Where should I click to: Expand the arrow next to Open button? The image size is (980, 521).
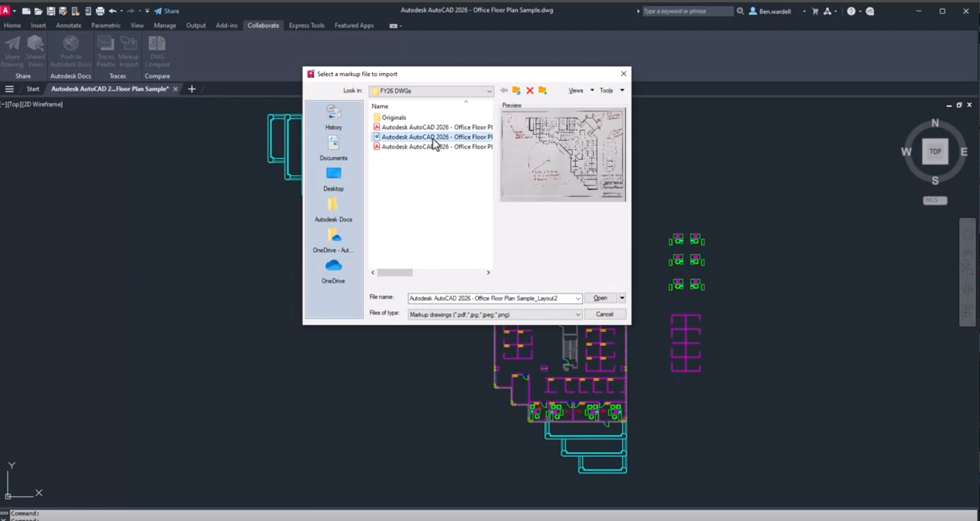(622, 298)
